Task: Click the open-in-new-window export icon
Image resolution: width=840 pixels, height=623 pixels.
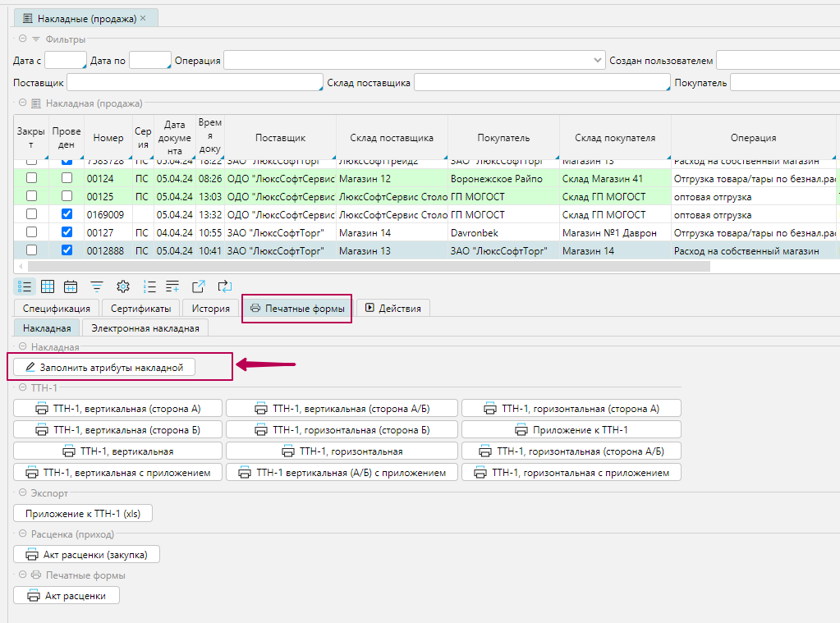Action: pyautogui.click(x=199, y=286)
